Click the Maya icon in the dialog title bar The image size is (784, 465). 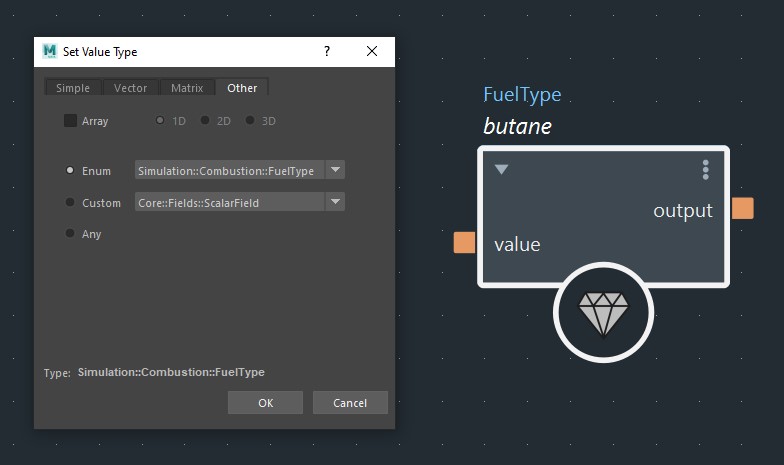50,51
